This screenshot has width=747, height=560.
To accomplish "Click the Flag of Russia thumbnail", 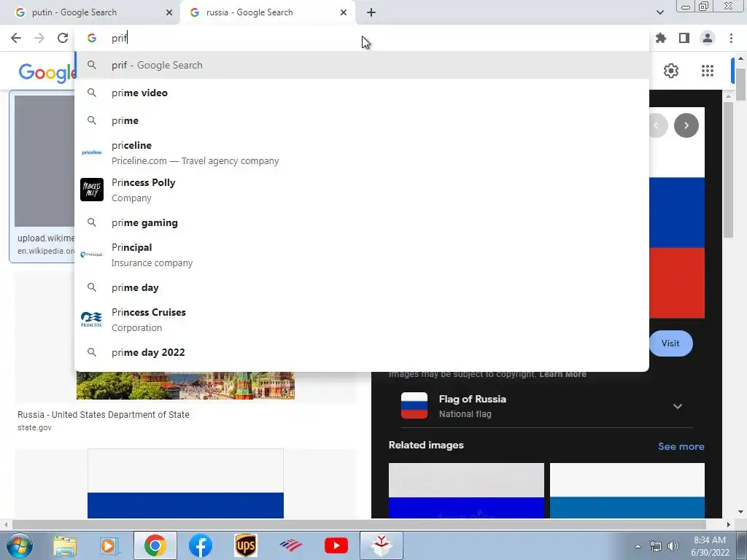I will 414,405.
